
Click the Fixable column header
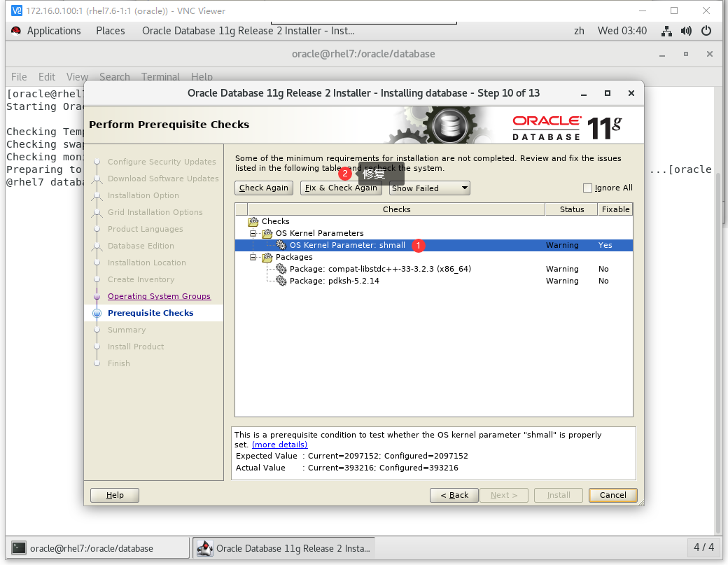pyautogui.click(x=615, y=209)
